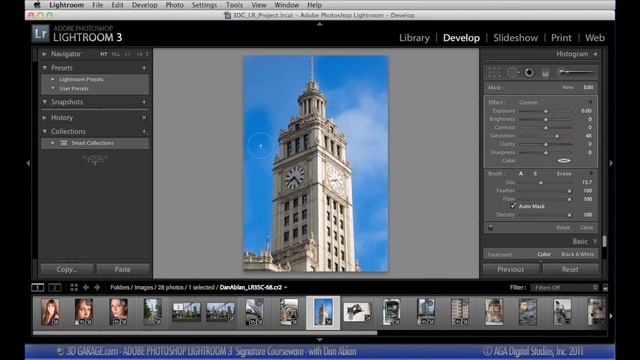640x360 pixels.
Task: Close the adjustment brush panel
Action: pyautogui.click(x=587, y=228)
